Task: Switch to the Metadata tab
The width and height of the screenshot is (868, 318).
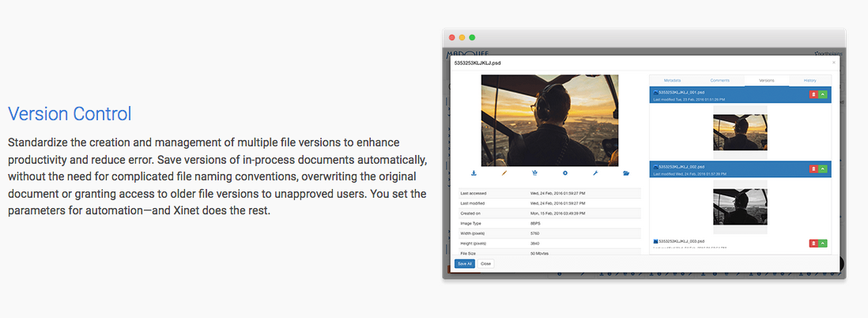Action: [x=673, y=81]
